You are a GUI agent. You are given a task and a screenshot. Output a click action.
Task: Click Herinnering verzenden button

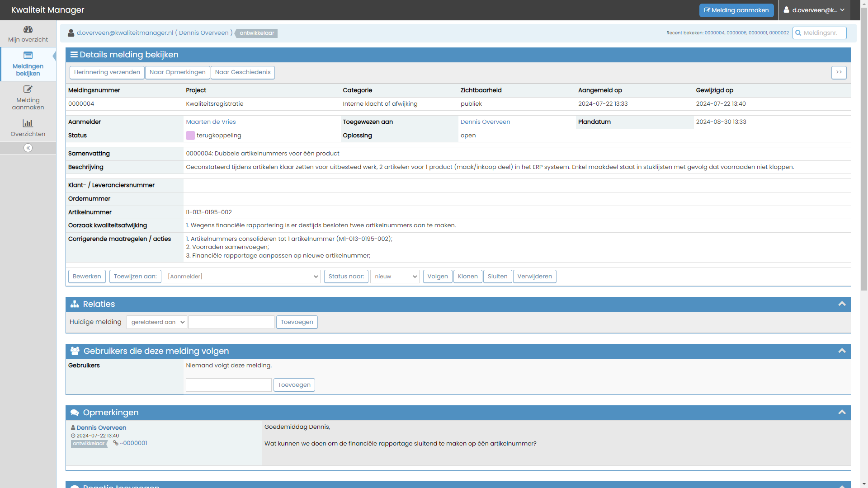click(107, 72)
